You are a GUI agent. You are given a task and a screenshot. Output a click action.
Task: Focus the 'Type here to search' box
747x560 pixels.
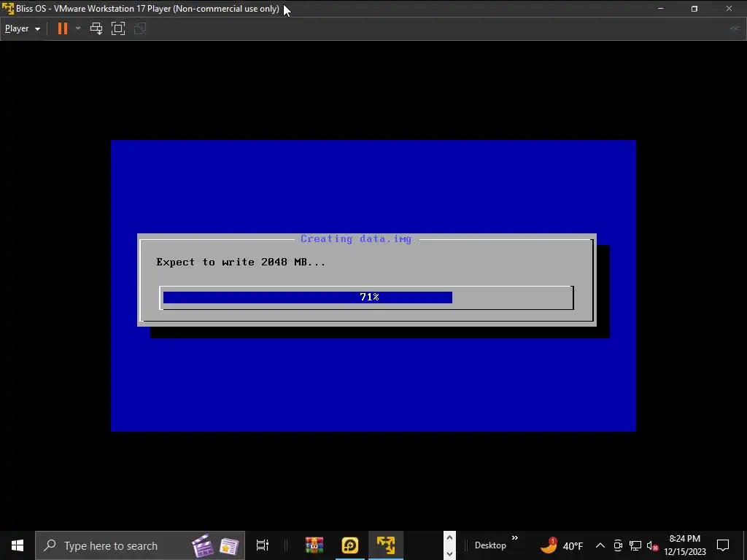(140, 545)
